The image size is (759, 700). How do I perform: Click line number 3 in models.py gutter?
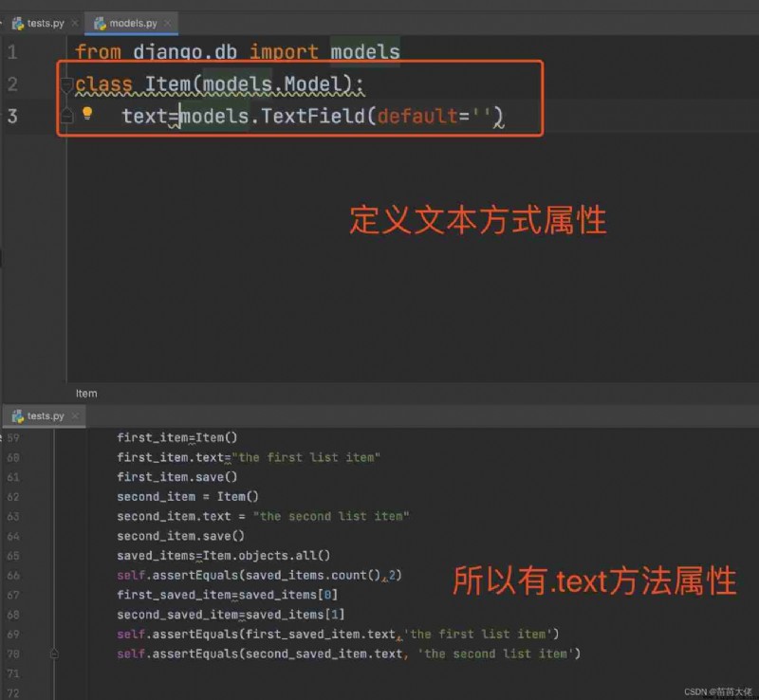(12, 116)
